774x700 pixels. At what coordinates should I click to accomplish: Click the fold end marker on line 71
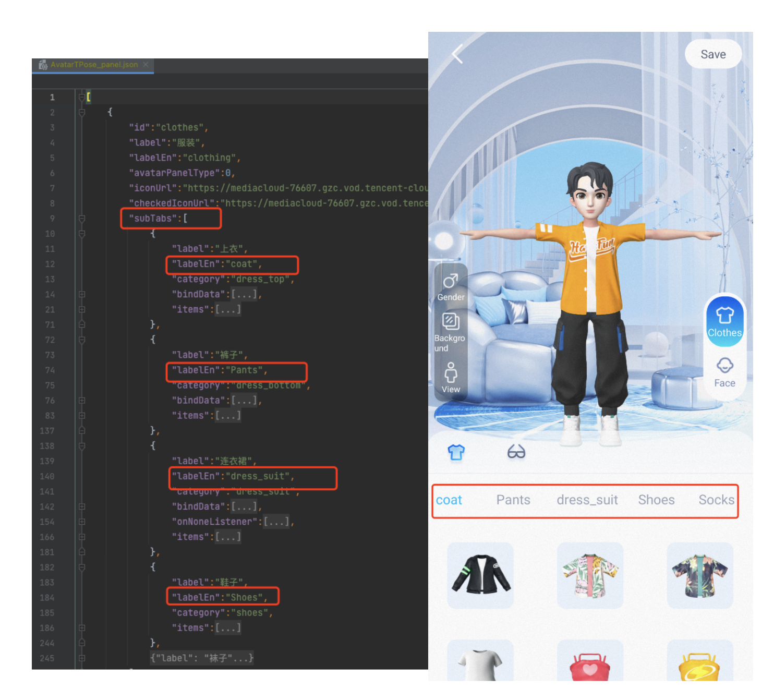click(81, 324)
